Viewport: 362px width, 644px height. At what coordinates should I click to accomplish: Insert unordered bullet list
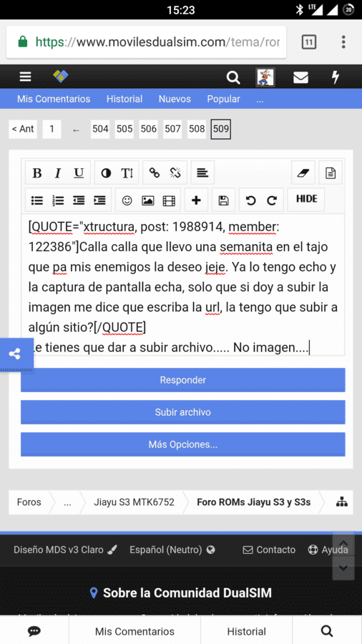(37, 200)
